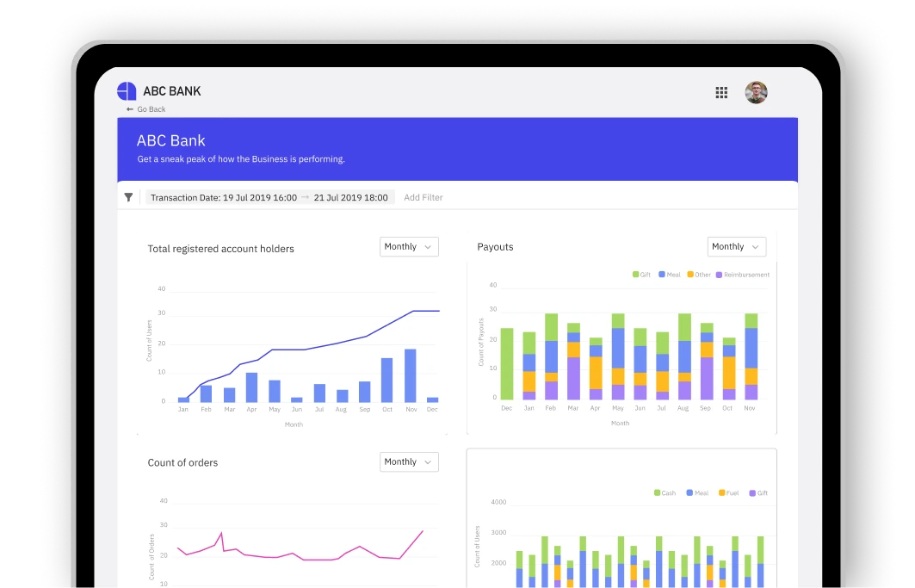Click the Go Back arrow icon
Viewport: 915px width, 588px height.
coord(130,109)
